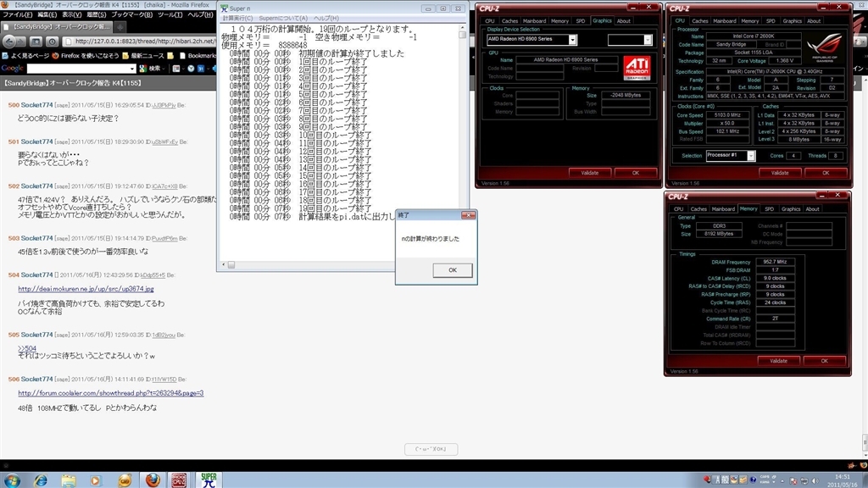Switch to Caches tab in Graphics CPU-Z
Image resolution: width=868 pixels, height=488 pixels.
click(x=509, y=21)
